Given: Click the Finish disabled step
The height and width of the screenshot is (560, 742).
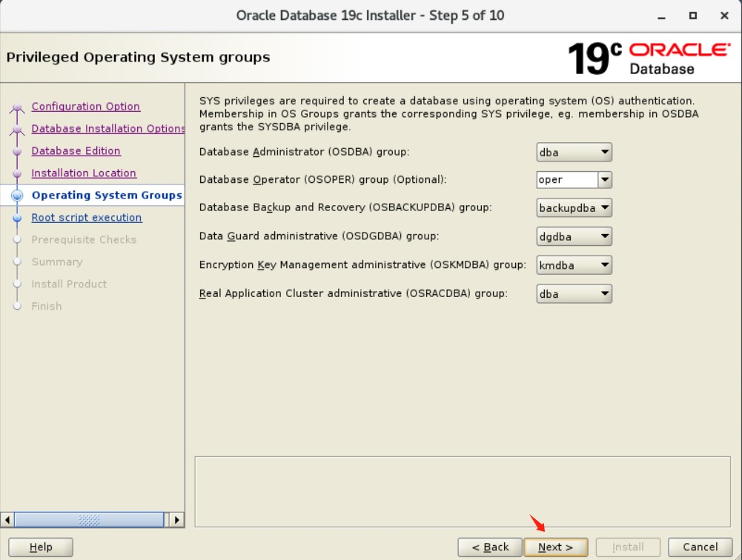Looking at the screenshot, I should [47, 307].
